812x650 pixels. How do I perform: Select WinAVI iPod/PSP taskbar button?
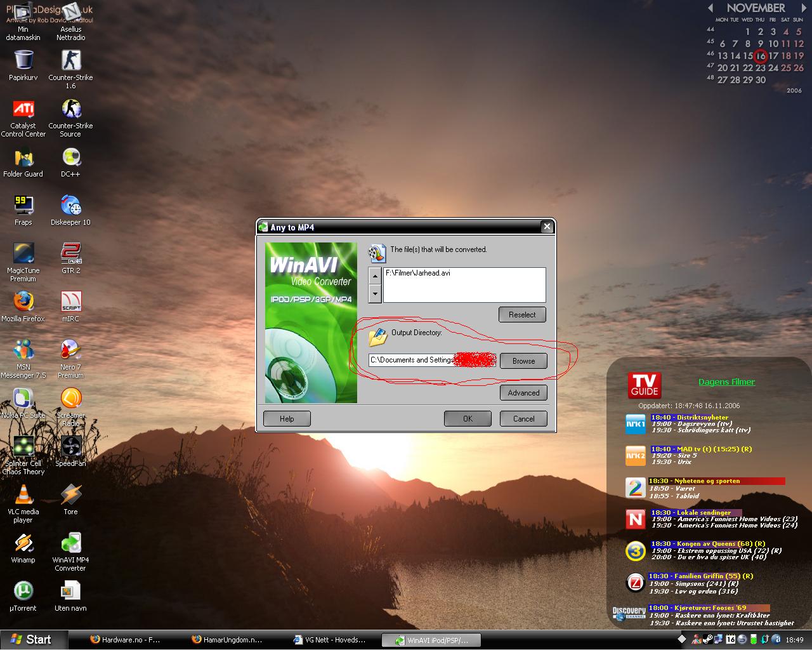click(x=431, y=640)
